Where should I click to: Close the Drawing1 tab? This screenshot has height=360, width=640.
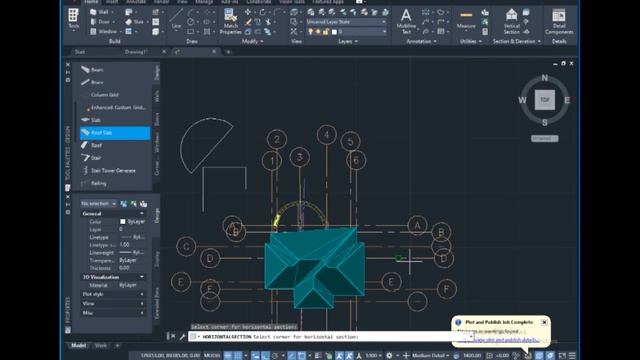coord(164,52)
